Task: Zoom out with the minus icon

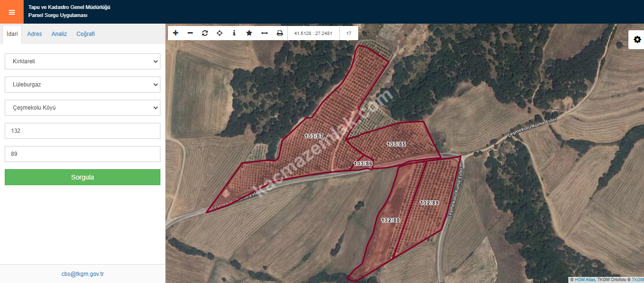Action: click(x=190, y=33)
